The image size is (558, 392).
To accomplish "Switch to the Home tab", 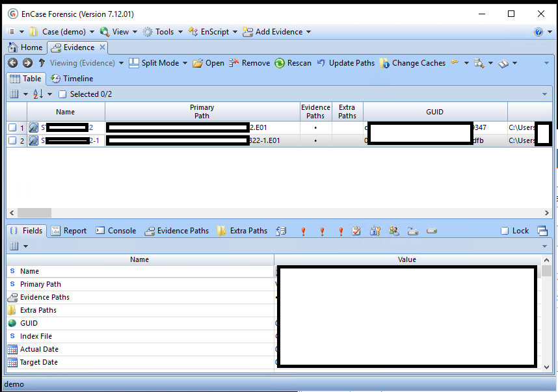I will (25, 47).
